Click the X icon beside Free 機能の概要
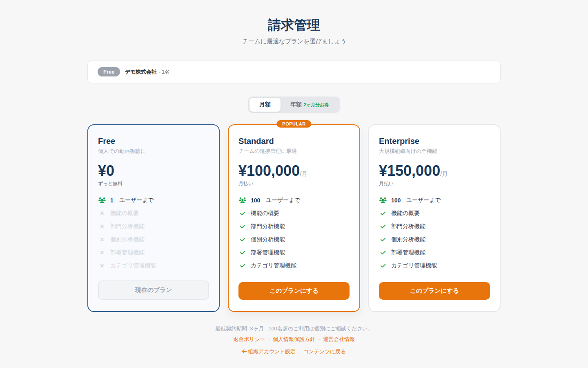This screenshot has height=368, width=588. point(102,213)
